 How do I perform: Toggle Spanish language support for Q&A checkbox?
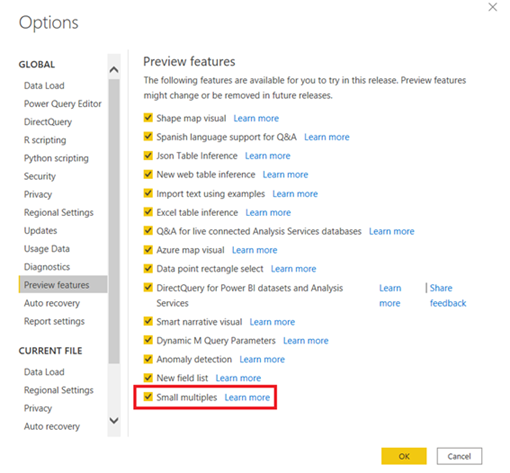coord(148,136)
